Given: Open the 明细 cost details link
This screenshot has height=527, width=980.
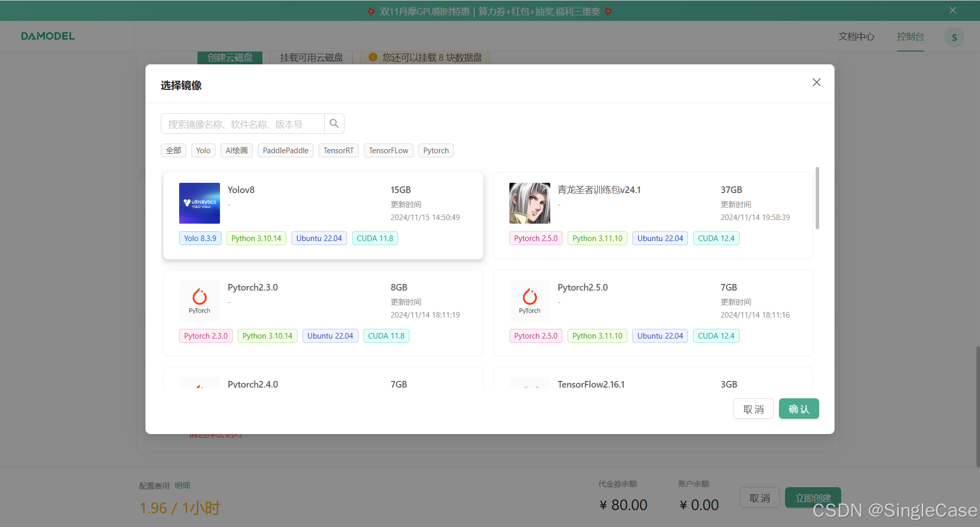Looking at the screenshot, I should [182, 485].
